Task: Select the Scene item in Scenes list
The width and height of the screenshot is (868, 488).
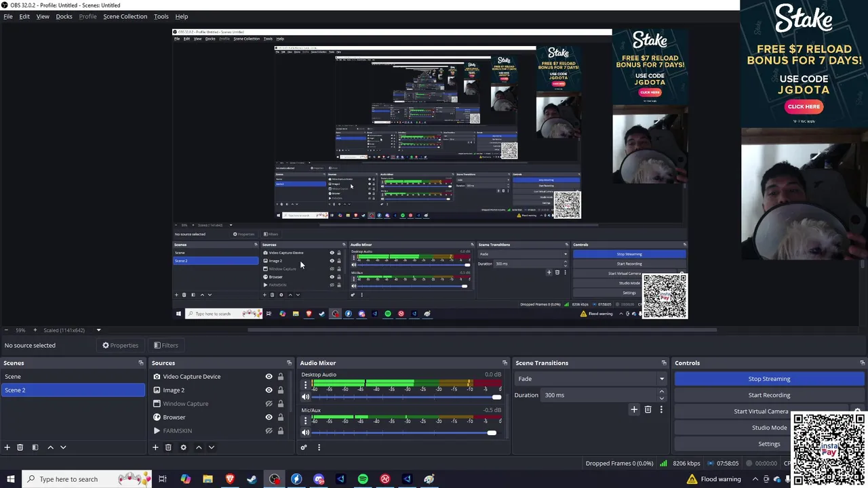Action: [73, 377]
